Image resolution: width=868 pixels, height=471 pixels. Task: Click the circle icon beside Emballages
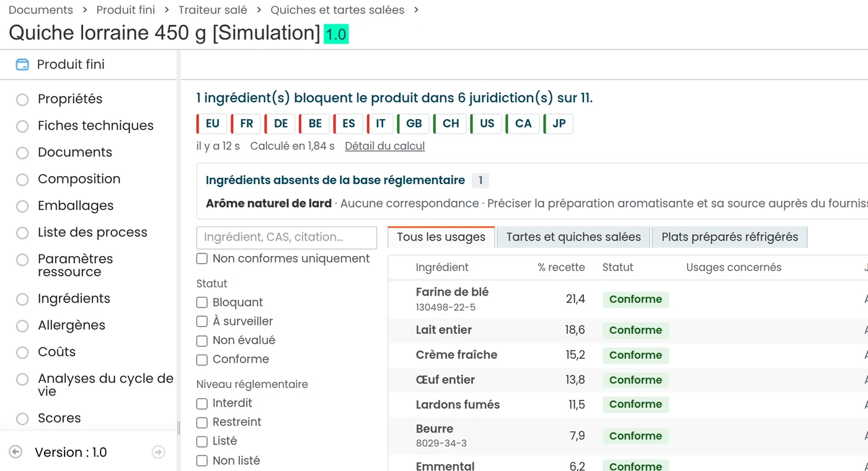(22, 206)
